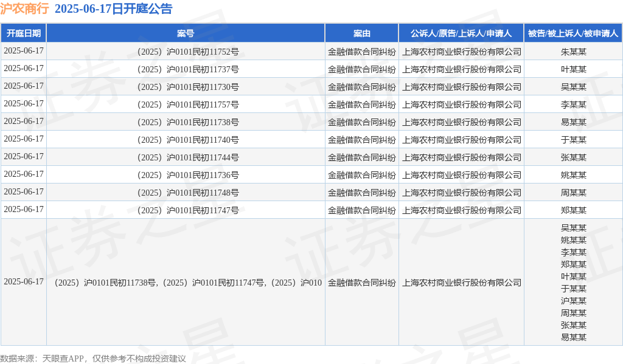Select 上海农村商业银行股份有限公司 in the single 11747号 row

coord(461,210)
